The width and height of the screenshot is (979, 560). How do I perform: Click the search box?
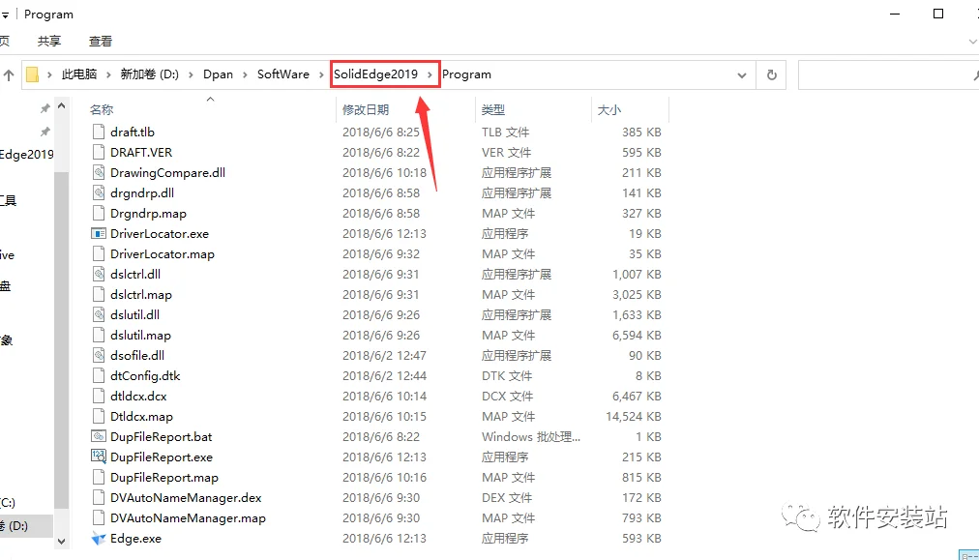888,74
